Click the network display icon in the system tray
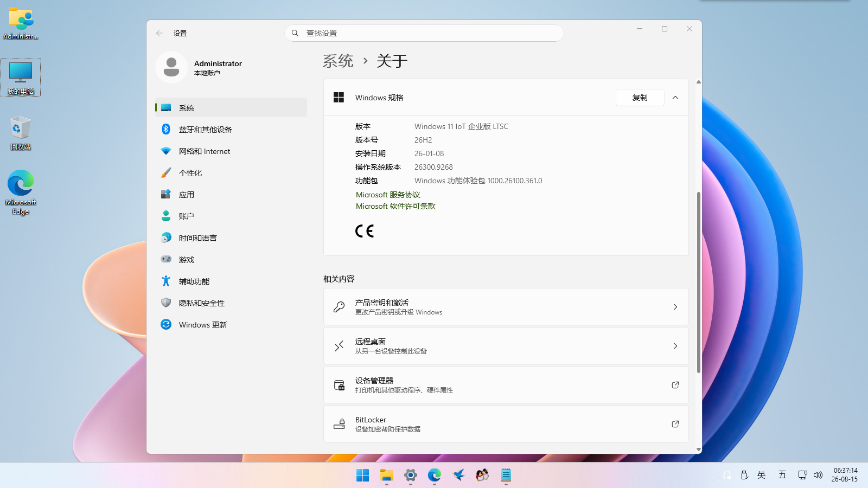The image size is (868, 488). [x=802, y=475]
